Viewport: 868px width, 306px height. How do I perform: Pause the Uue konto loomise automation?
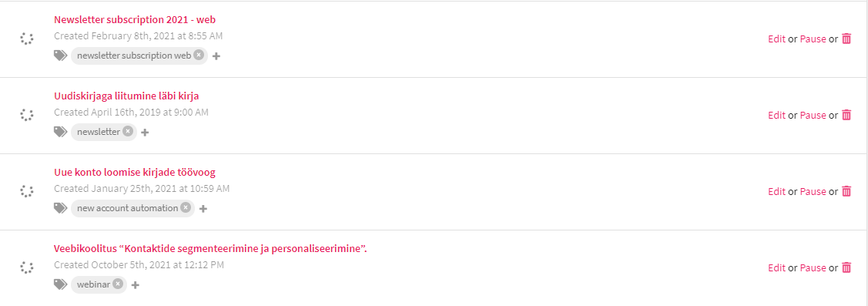click(x=813, y=191)
